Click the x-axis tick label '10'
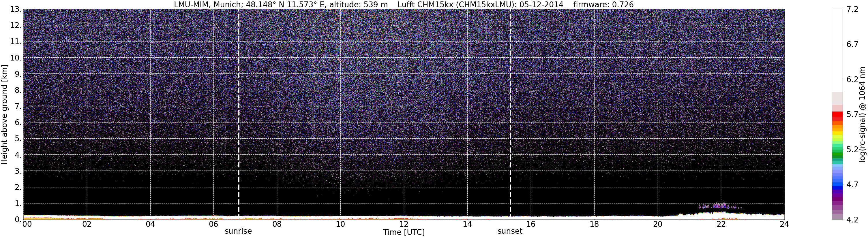868x238 pixels. (x=340, y=224)
